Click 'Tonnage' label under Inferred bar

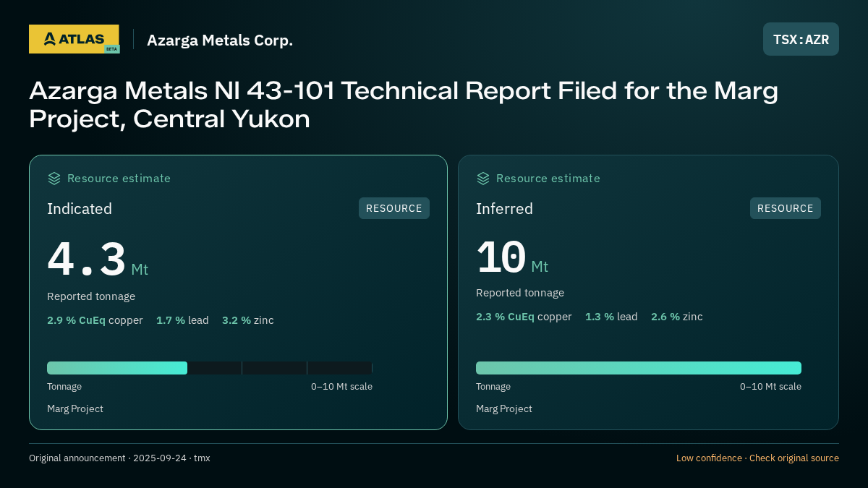click(x=493, y=387)
